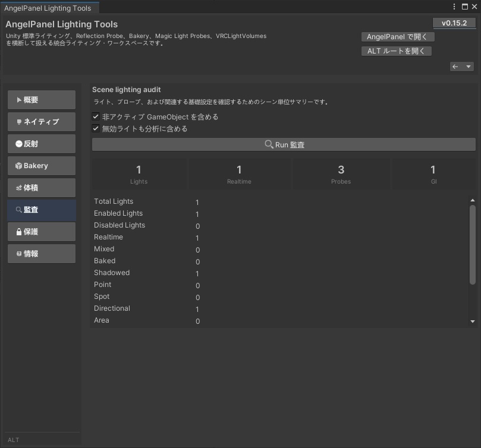Select the magnifier icon on 監査
The height and width of the screenshot is (448, 481).
click(19, 209)
